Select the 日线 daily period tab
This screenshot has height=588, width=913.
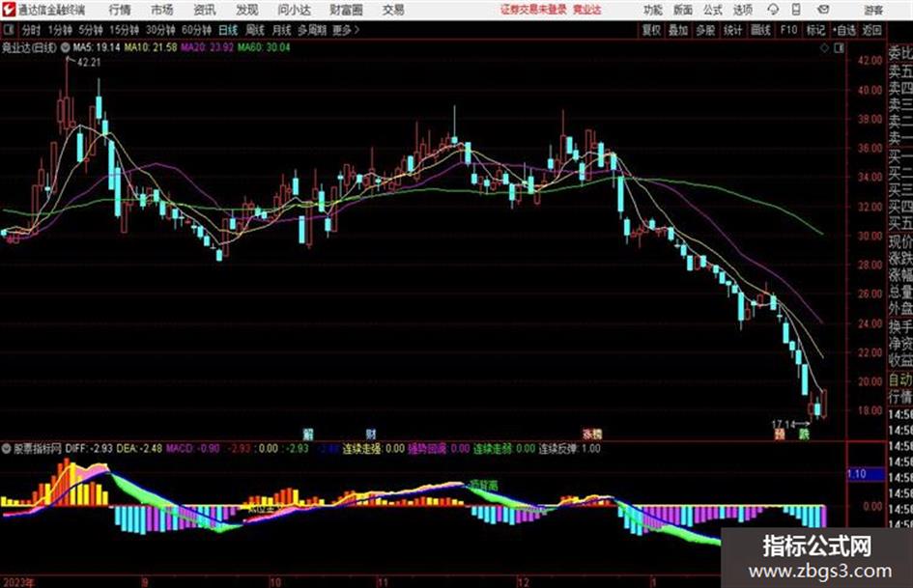pyautogui.click(x=228, y=30)
